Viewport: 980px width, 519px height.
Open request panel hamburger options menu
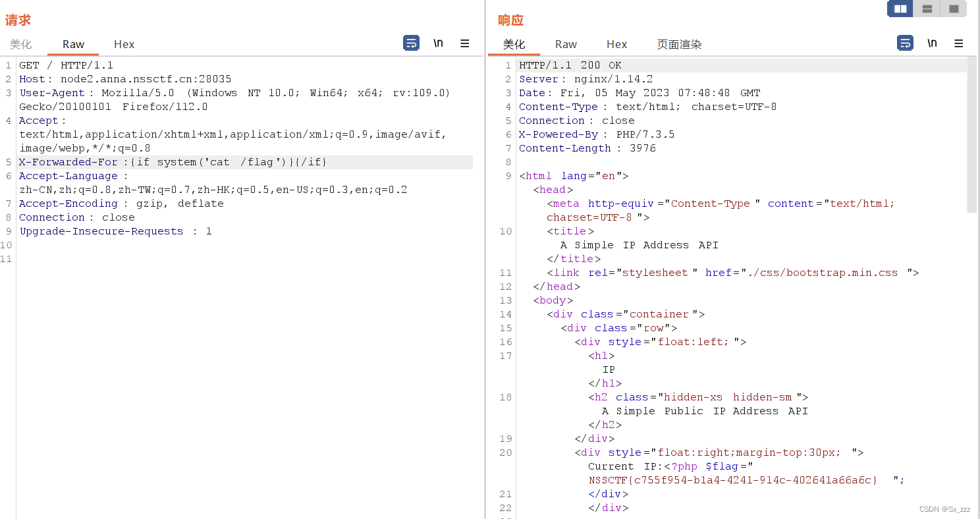click(x=465, y=43)
